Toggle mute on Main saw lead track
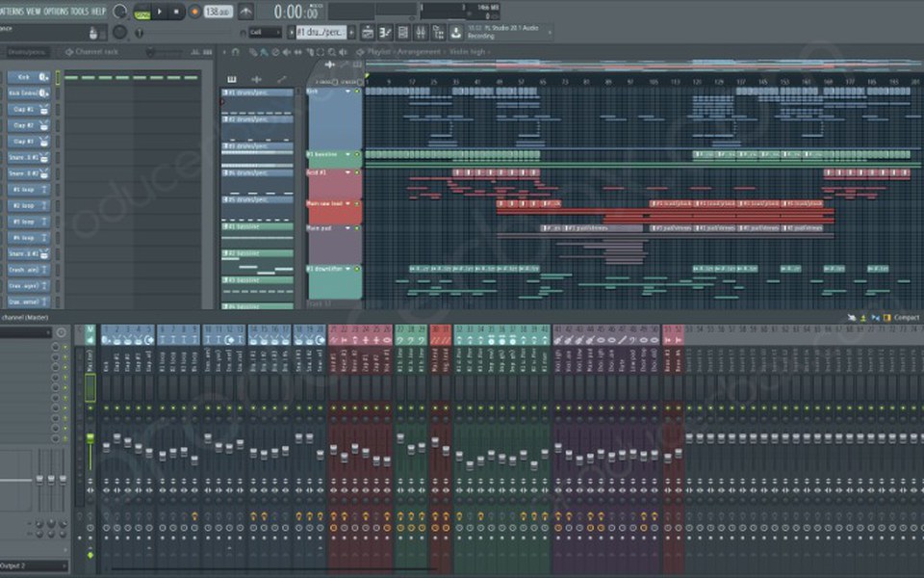This screenshot has height=578, width=924. pyautogui.click(x=357, y=203)
